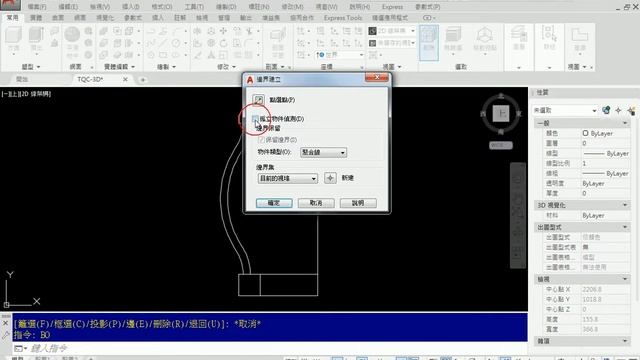Click the smooth mesh sphere icon
Viewport: 640px width, 360px height.
pos(72,34)
